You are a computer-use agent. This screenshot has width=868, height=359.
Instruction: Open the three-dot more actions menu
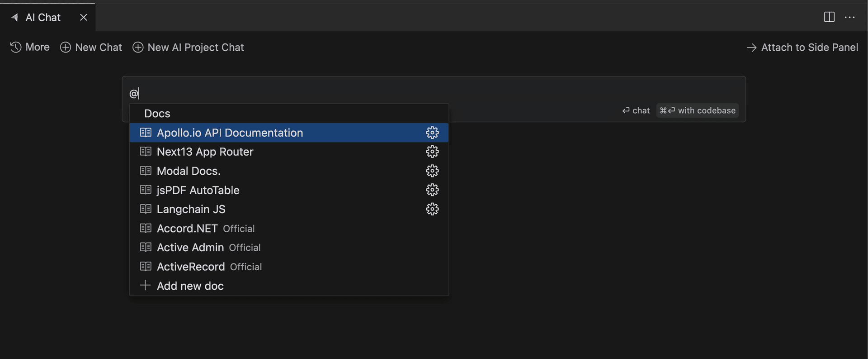[849, 17]
